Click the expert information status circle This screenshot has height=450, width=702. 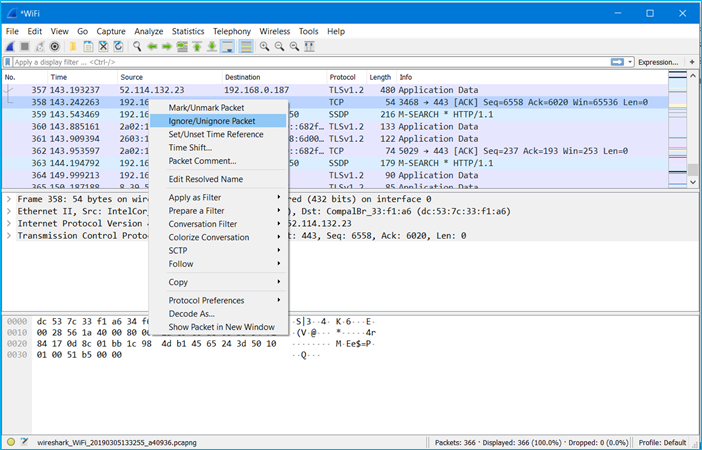[x=11, y=442]
